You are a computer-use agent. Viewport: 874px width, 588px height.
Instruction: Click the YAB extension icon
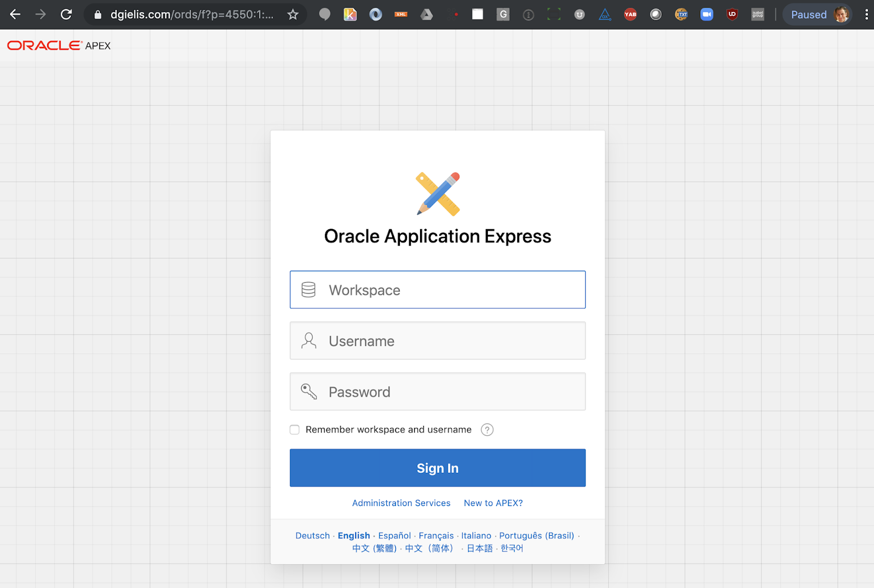(630, 14)
